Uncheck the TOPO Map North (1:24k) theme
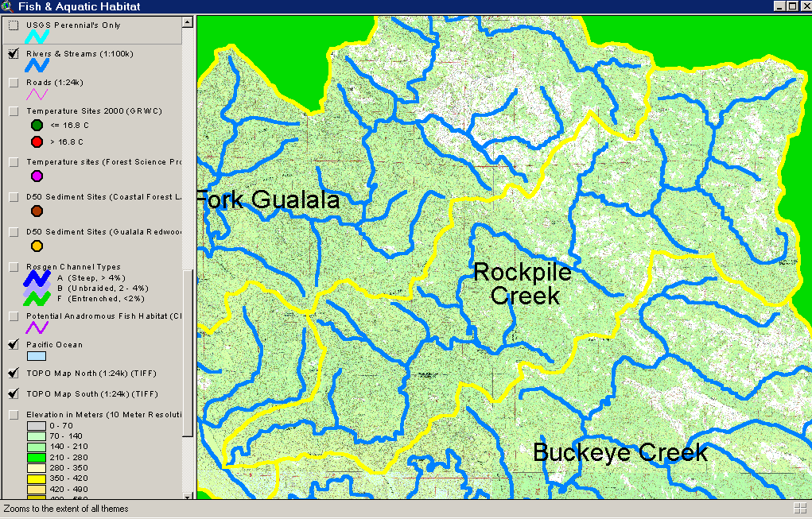The height and width of the screenshot is (519, 812). 14,373
